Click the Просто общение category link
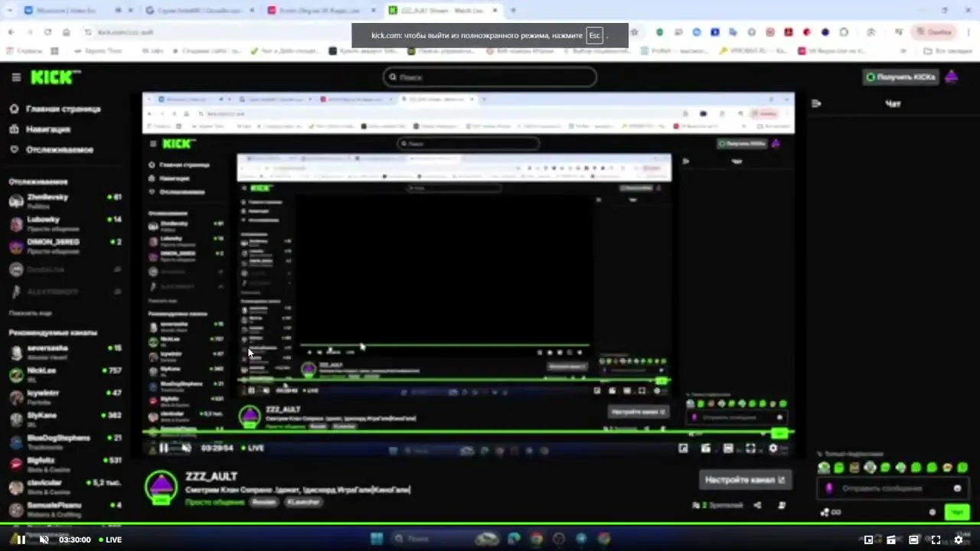The height and width of the screenshot is (551, 980). click(x=215, y=502)
